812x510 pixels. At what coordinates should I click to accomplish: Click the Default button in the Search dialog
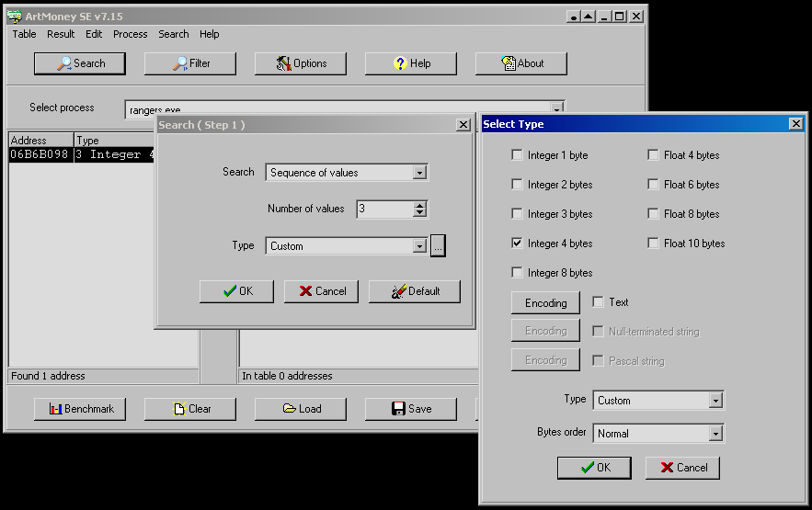(x=415, y=291)
